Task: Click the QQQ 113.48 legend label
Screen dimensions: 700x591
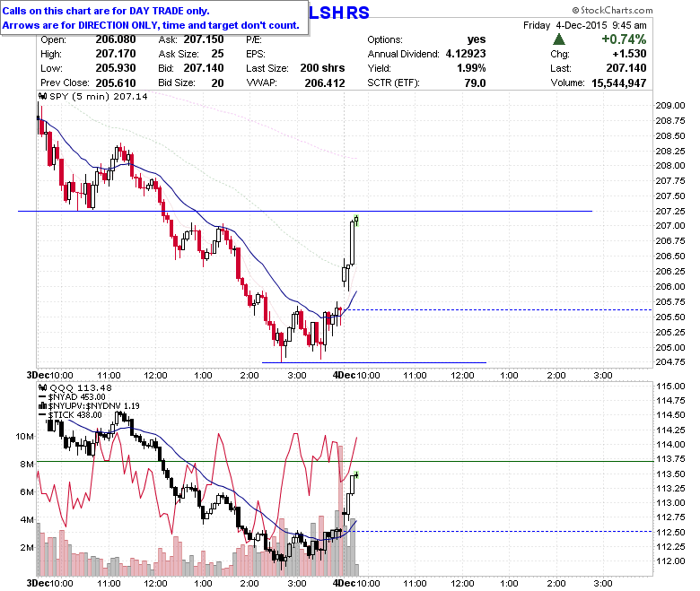Action: pyautogui.click(x=81, y=387)
